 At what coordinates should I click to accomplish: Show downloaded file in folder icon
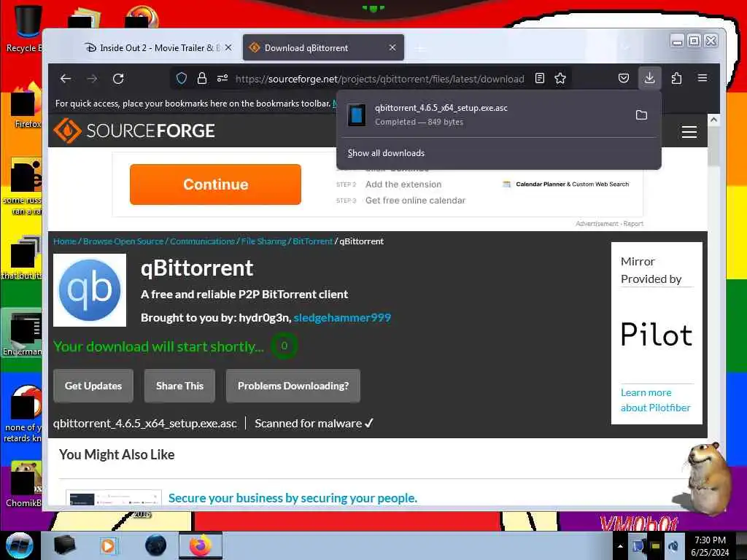tap(642, 114)
